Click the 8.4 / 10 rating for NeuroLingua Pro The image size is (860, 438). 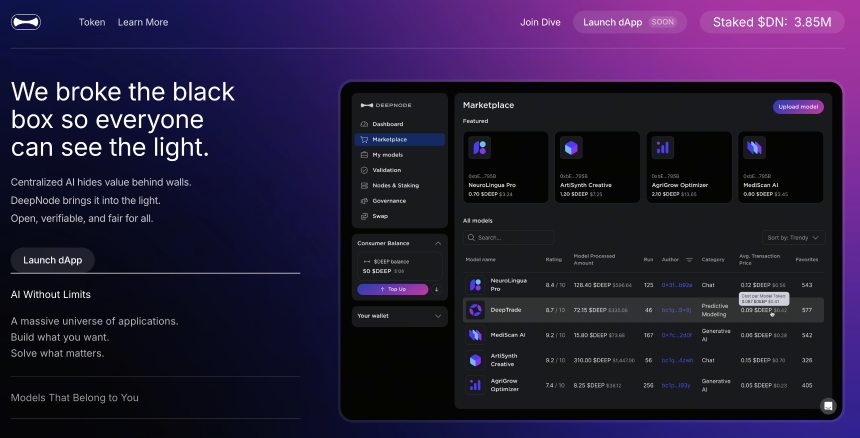(x=555, y=285)
